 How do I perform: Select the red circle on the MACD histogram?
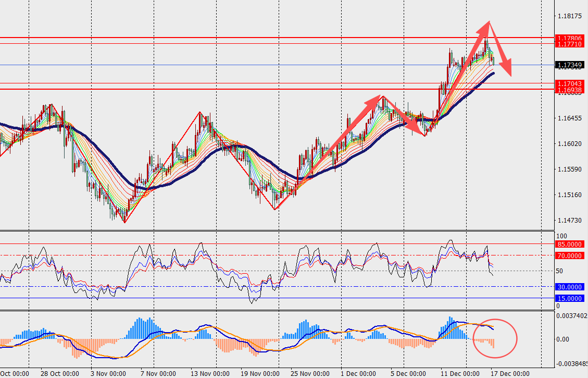494,338
